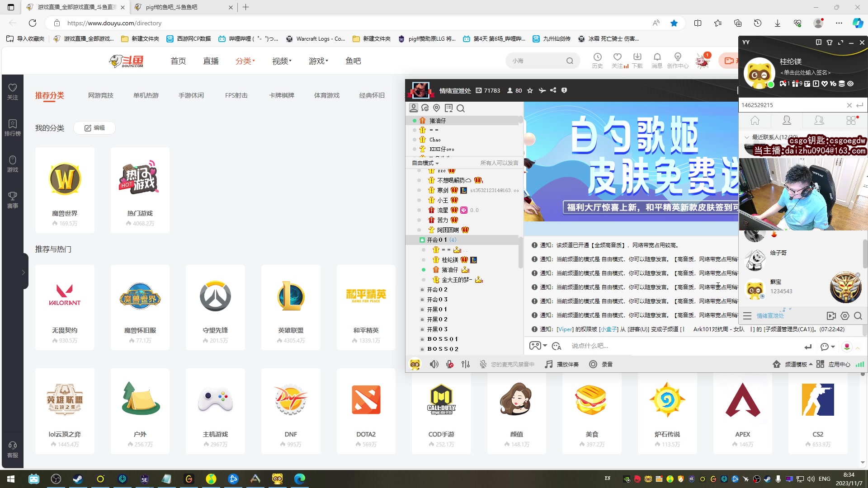868x488 pixels.
Task: Expand the Douyu left sidebar arrow handle
Action: coord(23,272)
